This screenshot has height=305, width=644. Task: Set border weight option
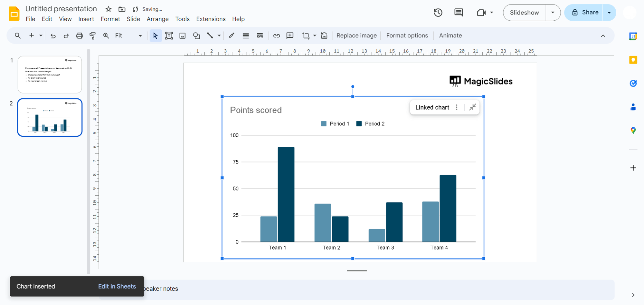pyautogui.click(x=246, y=35)
